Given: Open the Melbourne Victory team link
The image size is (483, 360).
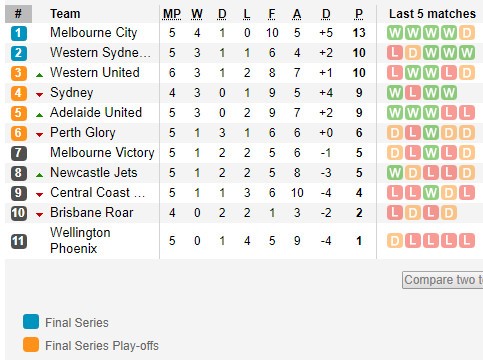Looking at the screenshot, I should [102, 153].
